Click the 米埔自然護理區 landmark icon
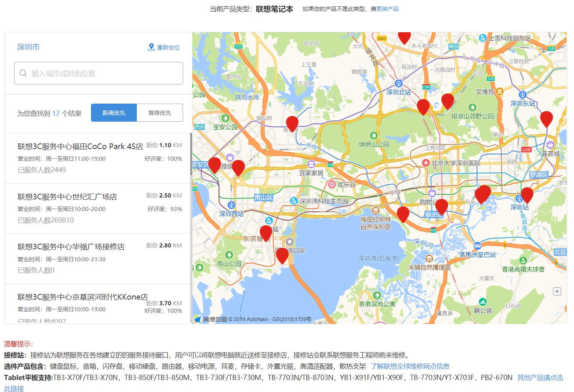Viewport: 574px width, 392px height. (429, 258)
